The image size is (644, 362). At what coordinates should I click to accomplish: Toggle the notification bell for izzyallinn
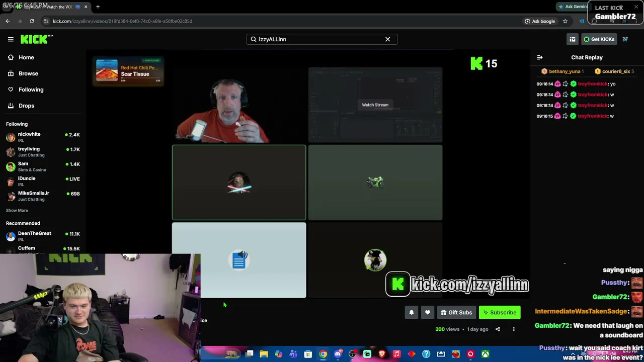(x=412, y=313)
